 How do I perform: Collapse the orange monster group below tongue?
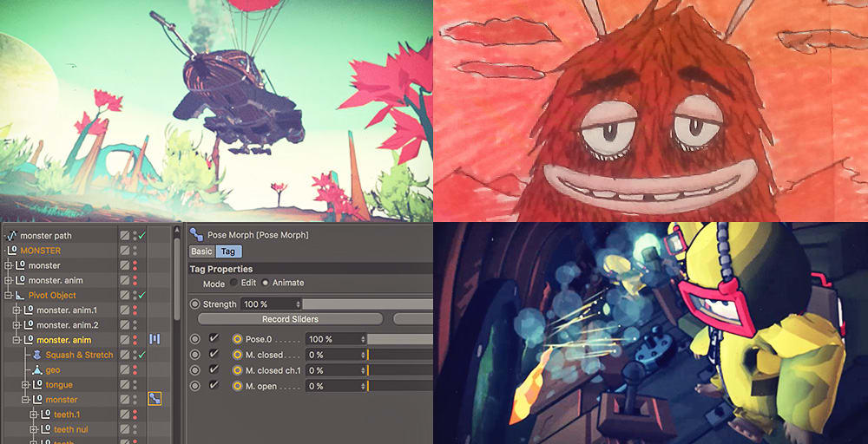(x=24, y=401)
